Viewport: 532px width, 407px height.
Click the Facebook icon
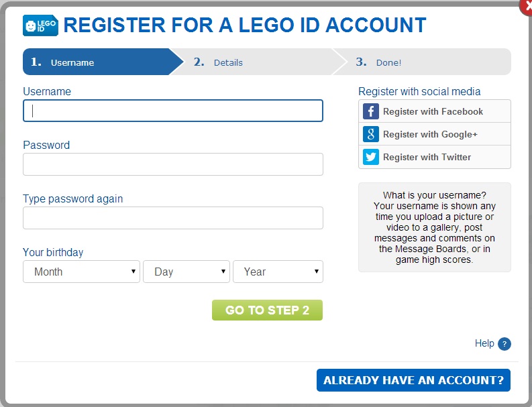tap(371, 111)
